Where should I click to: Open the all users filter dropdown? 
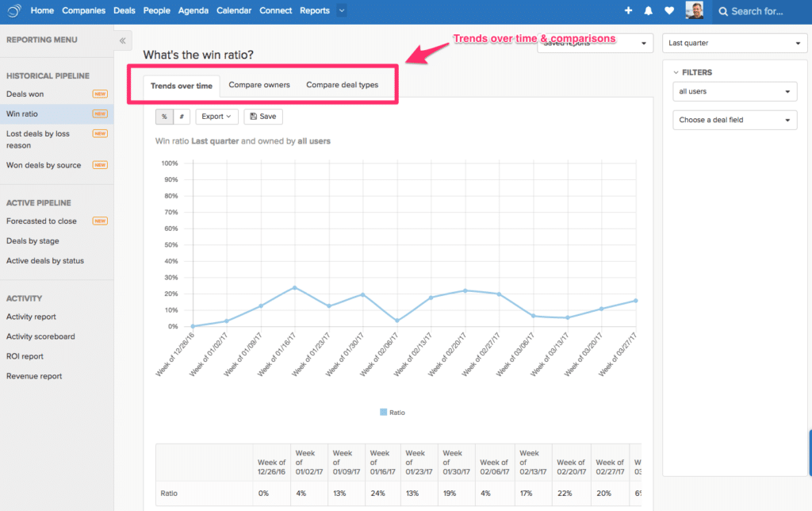coord(734,92)
